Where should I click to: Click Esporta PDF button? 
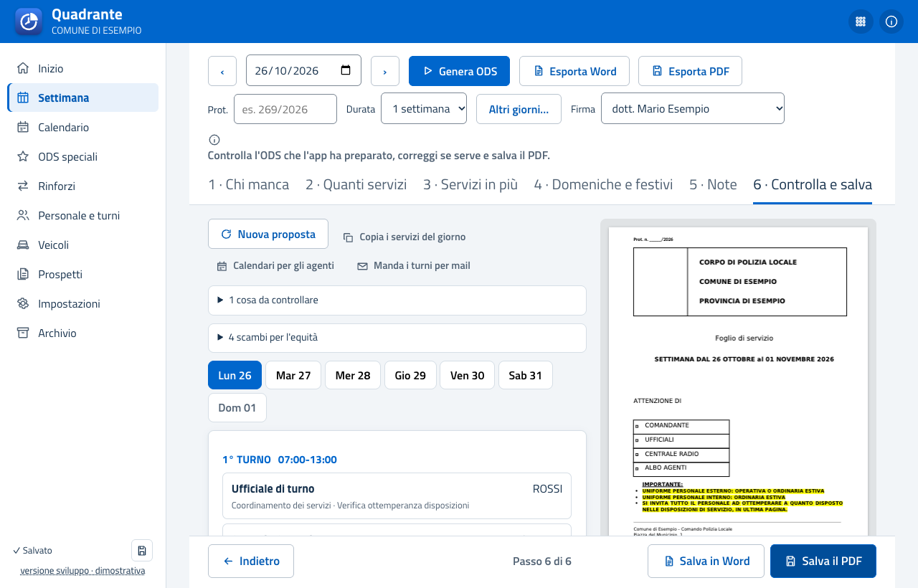(x=690, y=71)
